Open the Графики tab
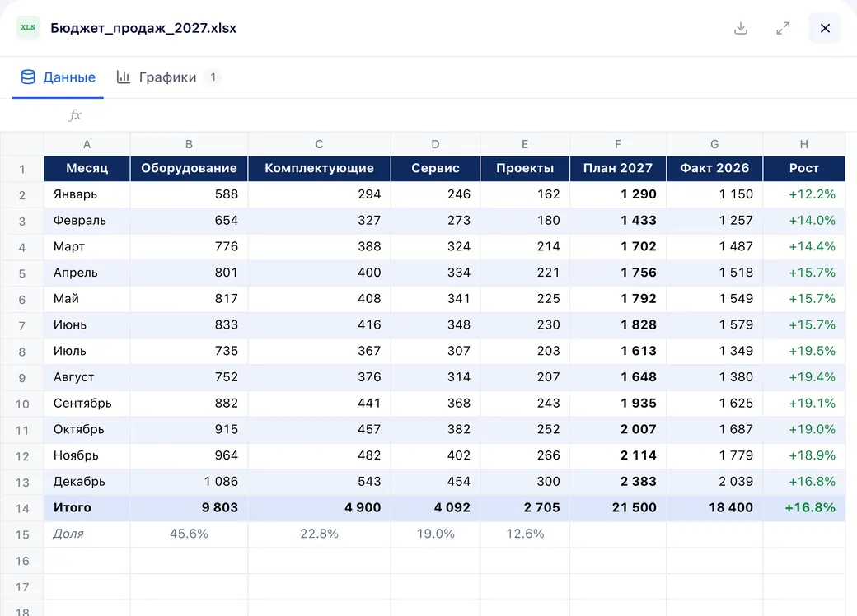This screenshot has height=616, width=857. point(168,77)
